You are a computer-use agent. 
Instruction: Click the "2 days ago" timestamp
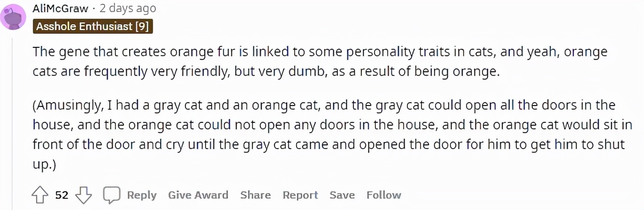click(128, 8)
